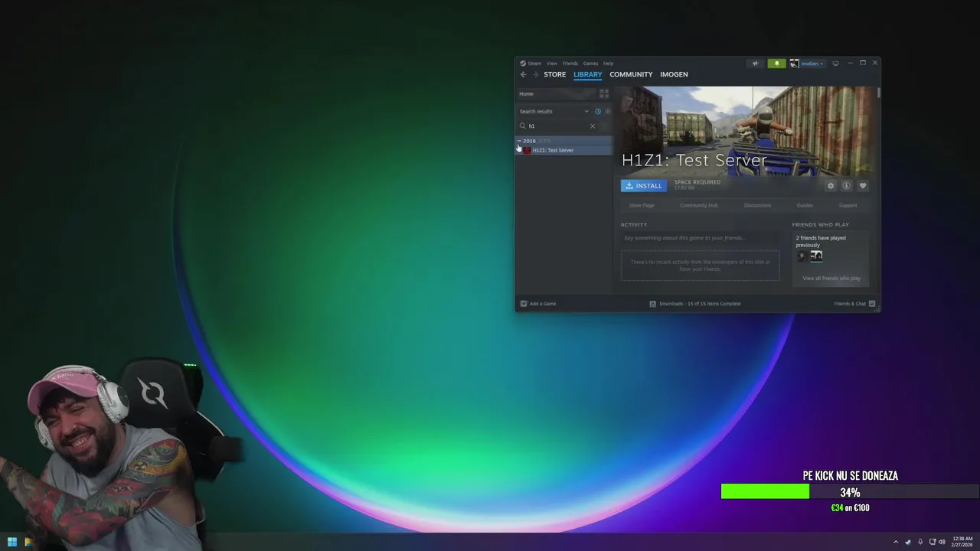Screen dimensions: 980x551
Task: Open the Games menu
Action: pos(590,64)
